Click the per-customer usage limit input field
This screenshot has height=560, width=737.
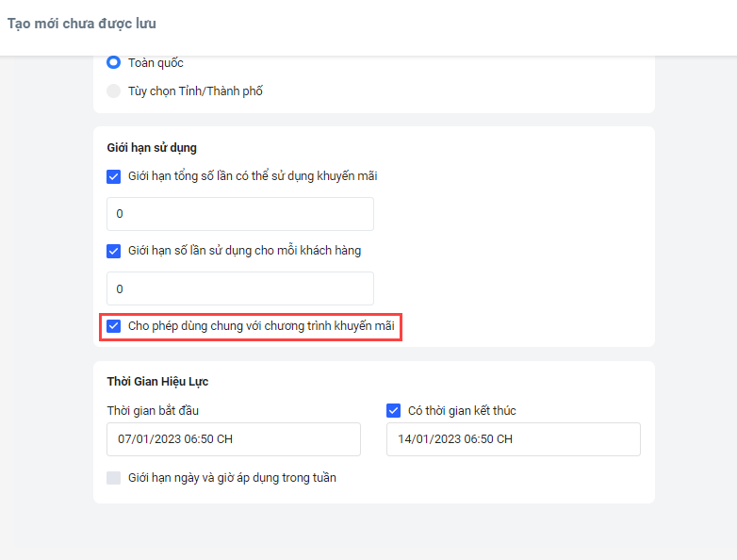pos(240,288)
